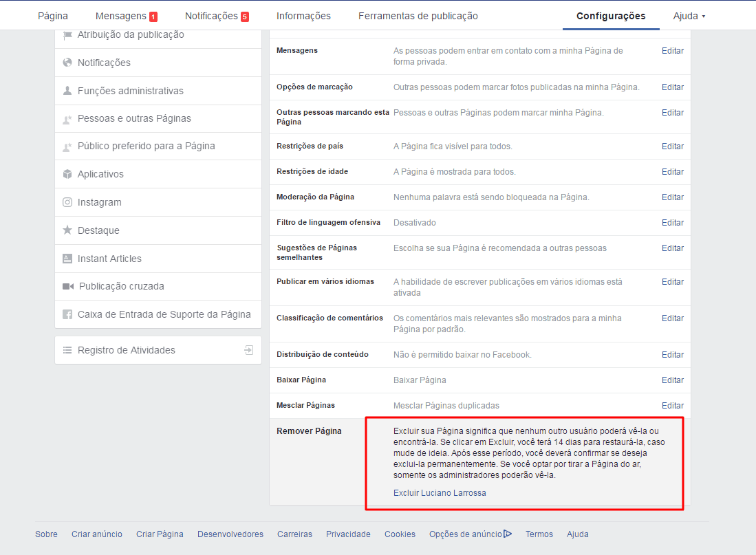Viewport: 756px width, 555px height.
Task: Click Ajuda link in the footer
Action: (578, 534)
